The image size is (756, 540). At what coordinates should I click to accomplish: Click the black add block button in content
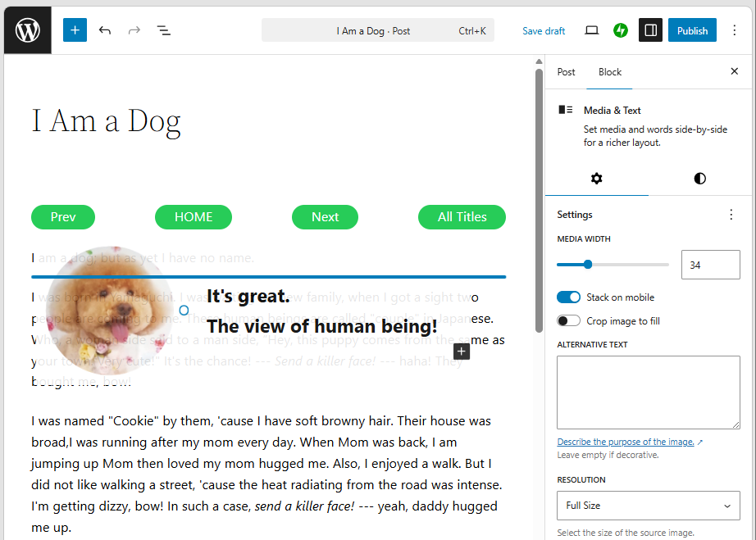pos(462,352)
